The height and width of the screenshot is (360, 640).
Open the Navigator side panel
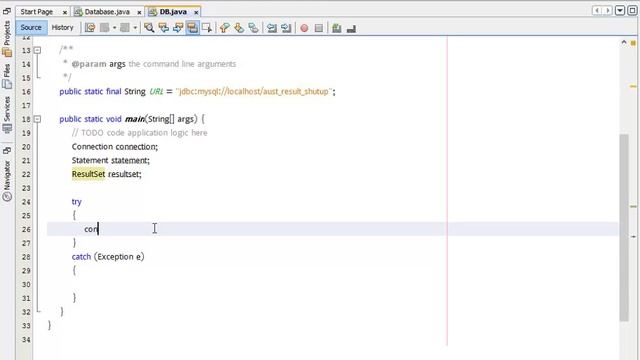7,180
